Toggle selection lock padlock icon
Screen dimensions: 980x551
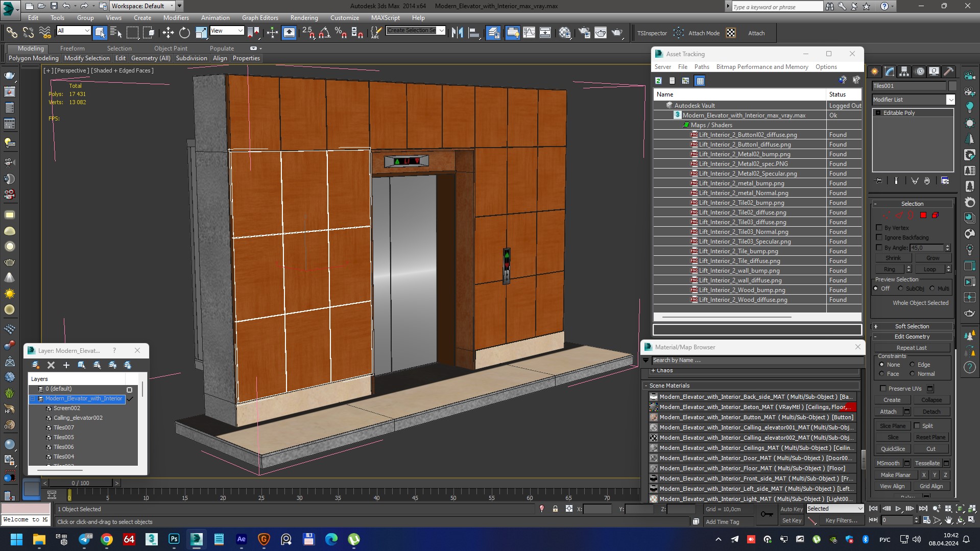(x=555, y=509)
